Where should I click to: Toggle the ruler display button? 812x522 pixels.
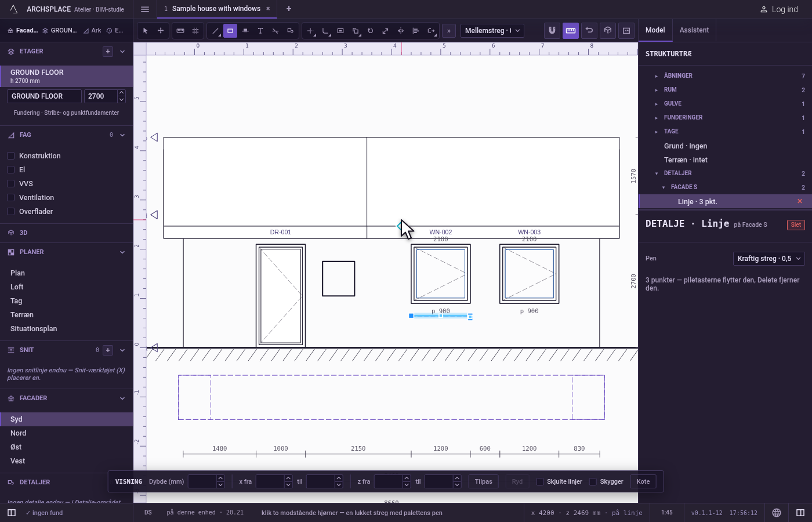tap(571, 31)
